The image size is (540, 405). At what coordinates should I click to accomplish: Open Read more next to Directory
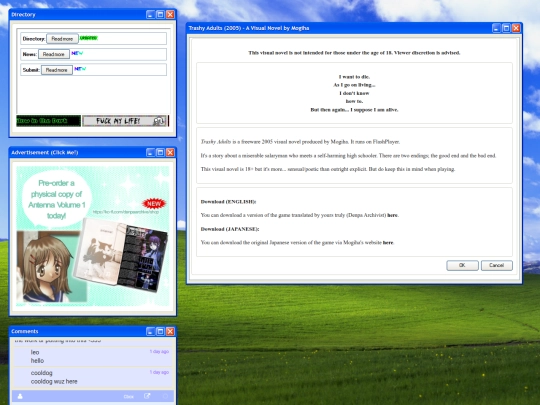click(x=62, y=39)
